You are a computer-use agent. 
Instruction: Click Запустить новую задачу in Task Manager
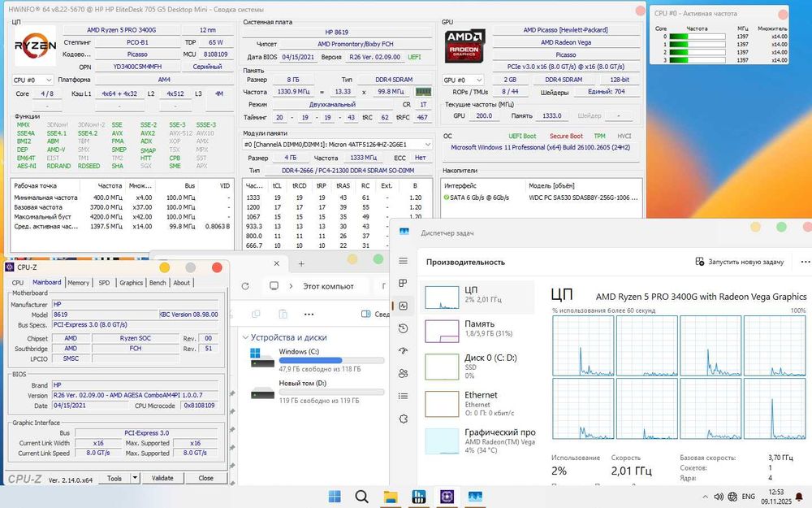(740, 262)
